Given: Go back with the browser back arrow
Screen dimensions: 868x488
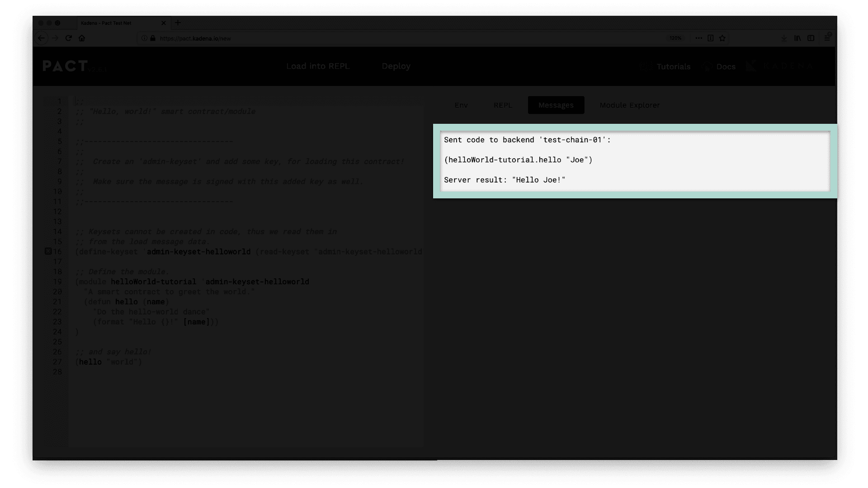Looking at the screenshot, I should click(x=41, y=38).
